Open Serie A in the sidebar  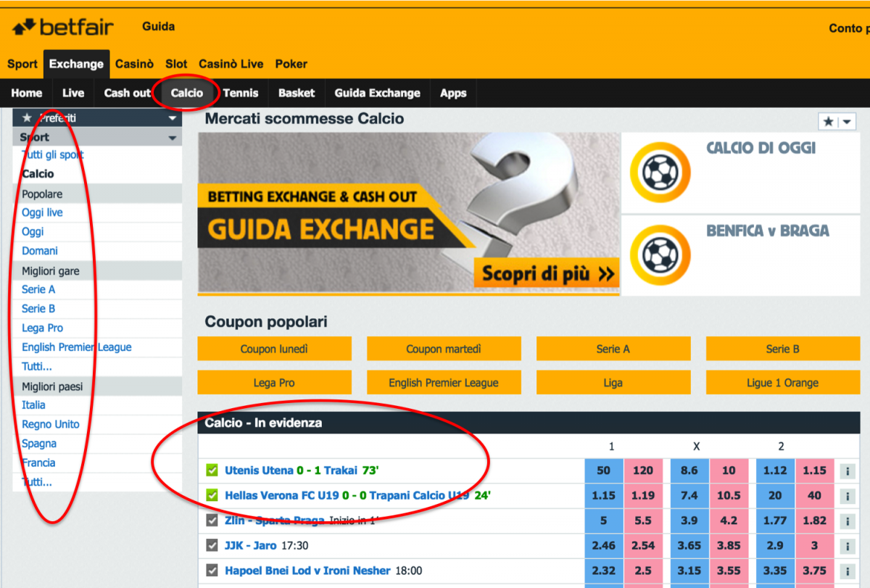(38, 289)
